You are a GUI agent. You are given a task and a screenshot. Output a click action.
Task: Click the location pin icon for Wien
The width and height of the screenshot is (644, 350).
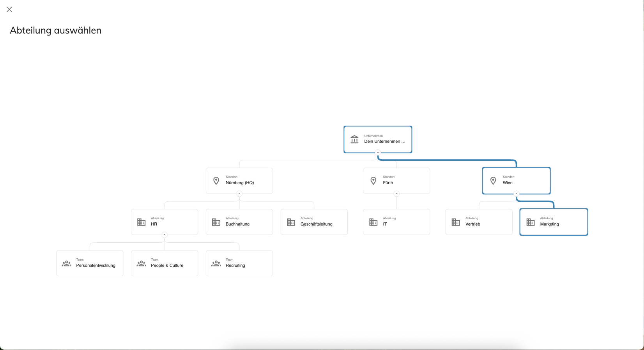[x=493, y=181]
